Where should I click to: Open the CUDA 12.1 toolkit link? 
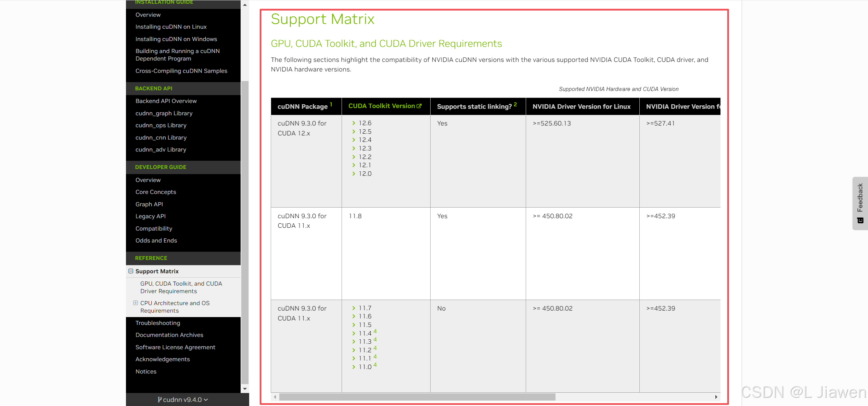(365, 165)
